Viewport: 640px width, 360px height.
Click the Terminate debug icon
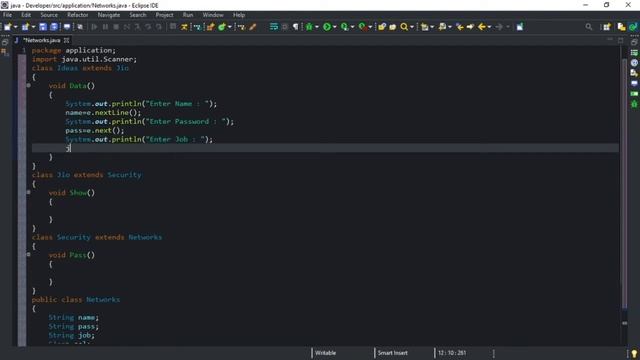click(116, 27)
